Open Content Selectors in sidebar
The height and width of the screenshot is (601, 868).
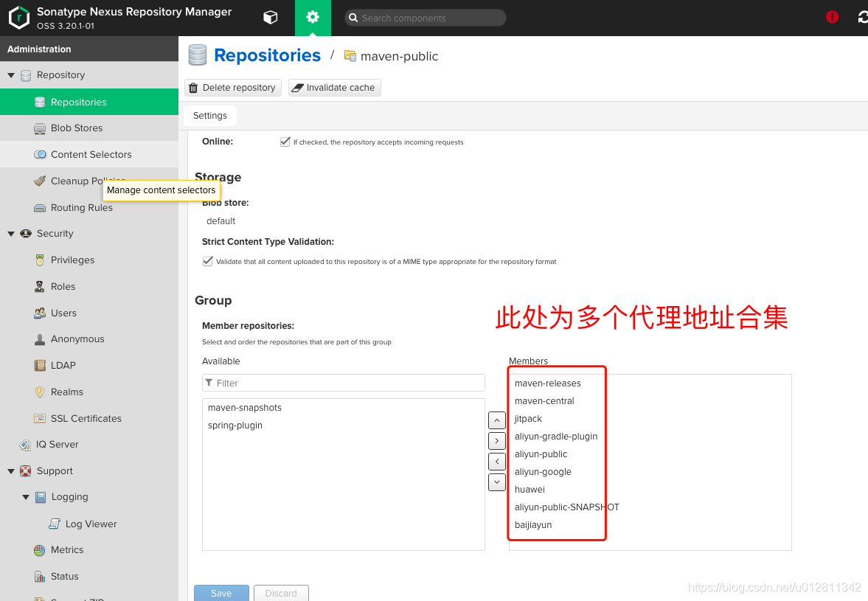click(x=91, y=154)
